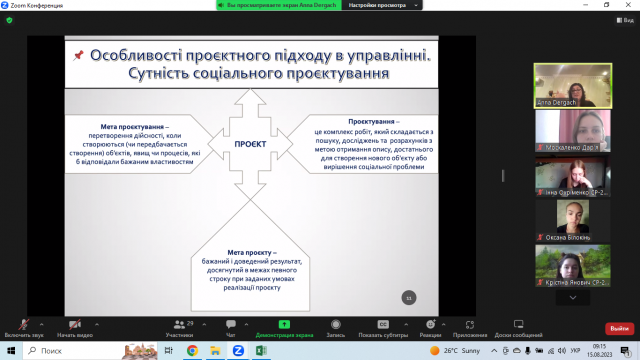Switch keyboard language УКР

[576, 351]
